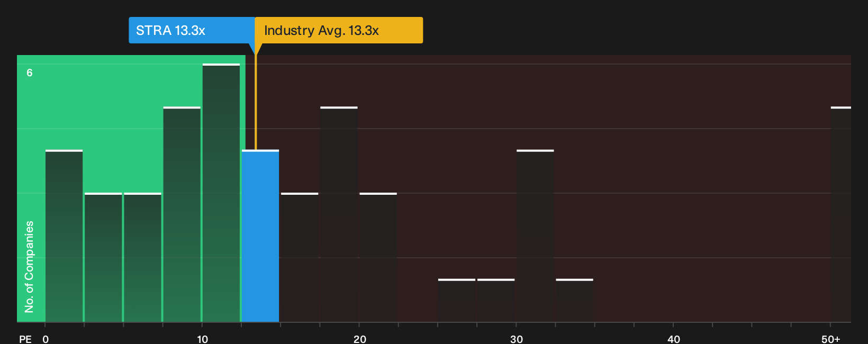Click the short bar starting at PE 25
This screenshot has height=344, width=868.
click(457, 300)
